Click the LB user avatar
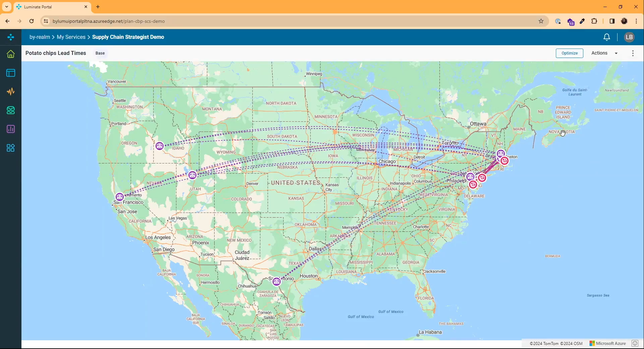This screenshot has width=644, height=349. click(629, 37)
